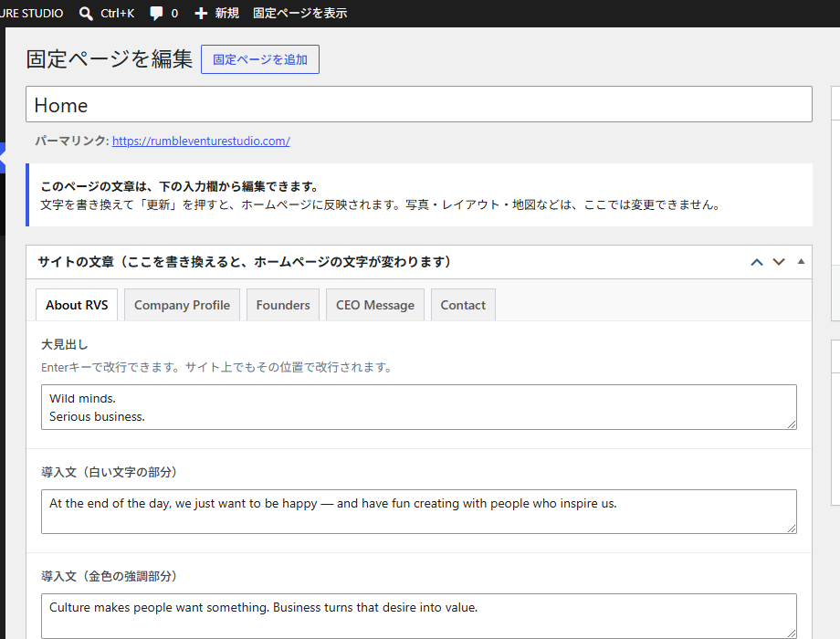This screenshot has width=840, height=639.
Task: Click resize handle of white 導入文 textarea
Action: 792,529
